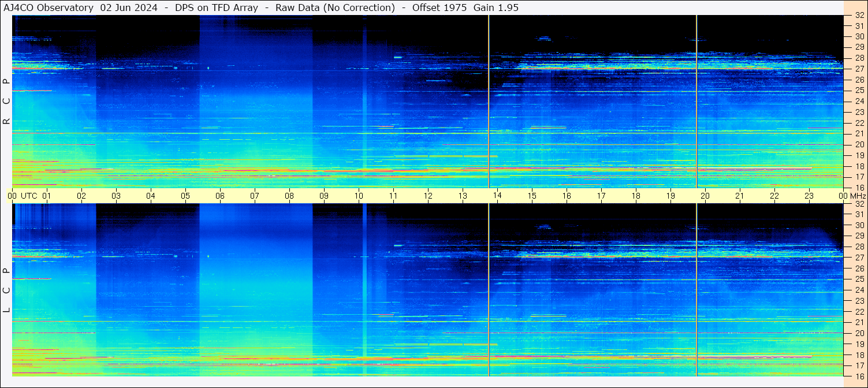Click the vertical "L C P" panel label
The width and height of the screenshot is (868, 388).
tap(7, 290)
